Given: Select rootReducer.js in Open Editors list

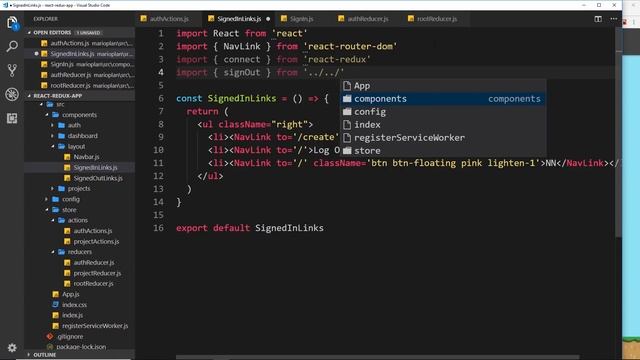Looking at the screenshot, I should pos(80,85).
